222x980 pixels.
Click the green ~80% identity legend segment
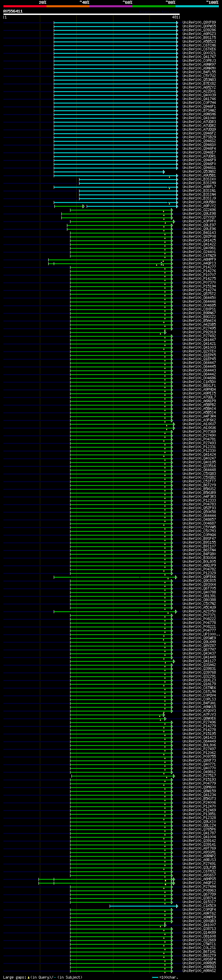pyautogui.click(x=154, y=6)
